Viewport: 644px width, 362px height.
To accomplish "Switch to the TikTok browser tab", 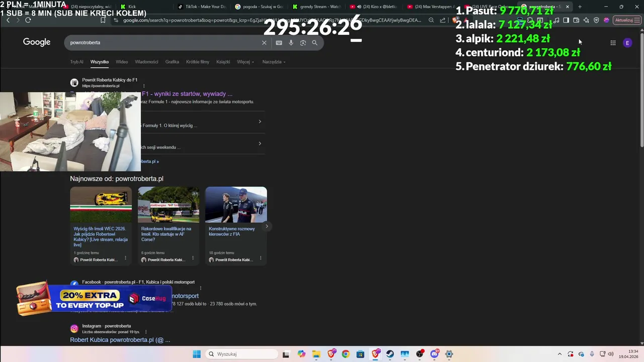I will 202,7.
